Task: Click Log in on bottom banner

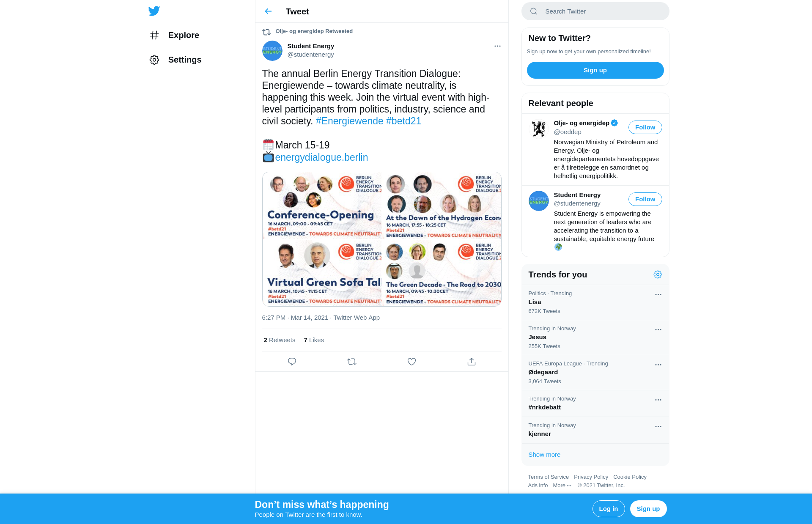Action: pos(609,509)
